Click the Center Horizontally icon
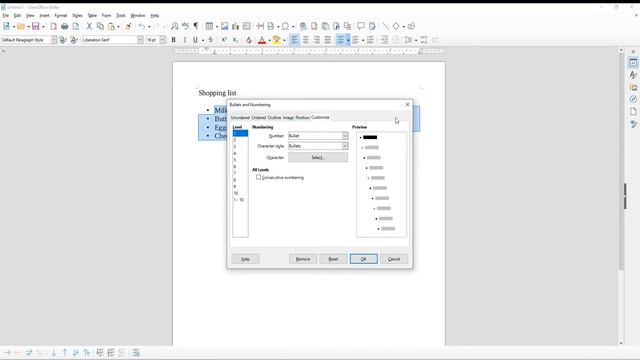Image resolution: width=640 pixels, height=360 pixels. (x=305, y=40)
